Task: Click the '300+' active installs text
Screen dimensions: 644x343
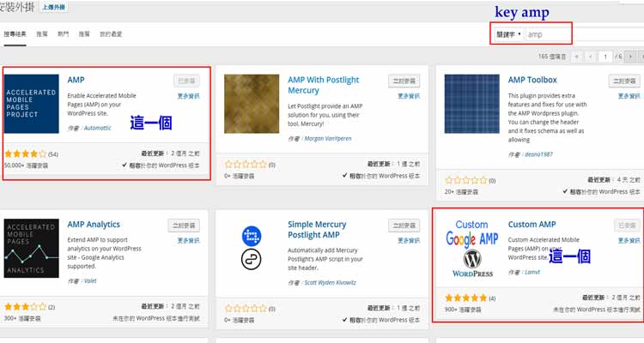Action: tap(22, 318)
